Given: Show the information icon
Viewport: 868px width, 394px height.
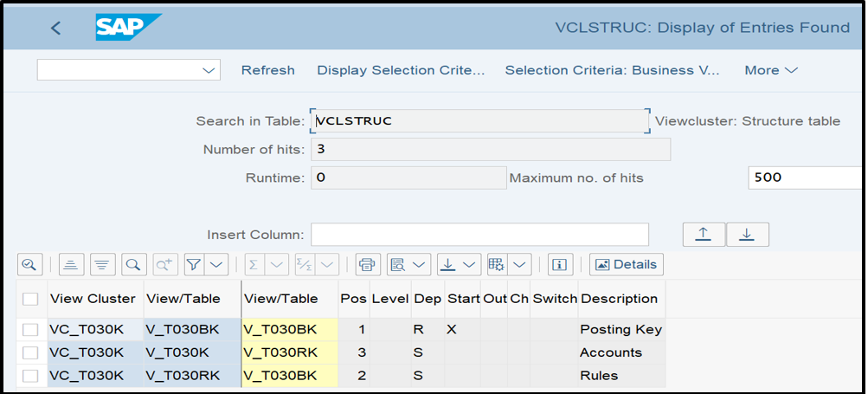Looking at the screenshot, I should click(560, 265).
